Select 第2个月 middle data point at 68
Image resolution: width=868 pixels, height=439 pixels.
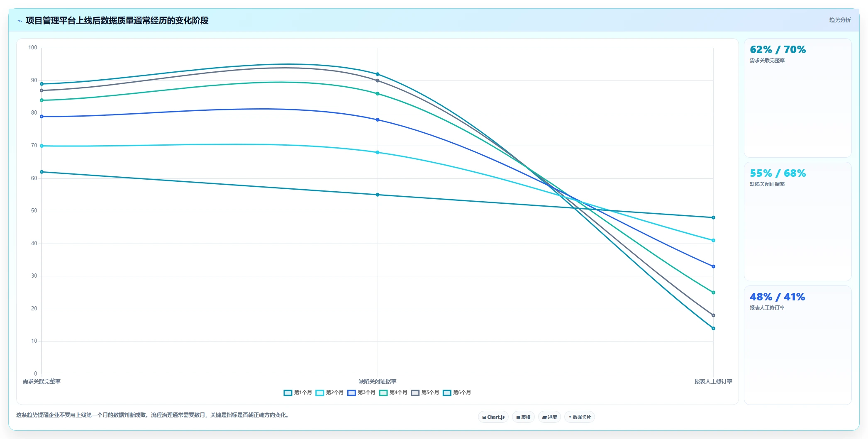pos(378,152)
